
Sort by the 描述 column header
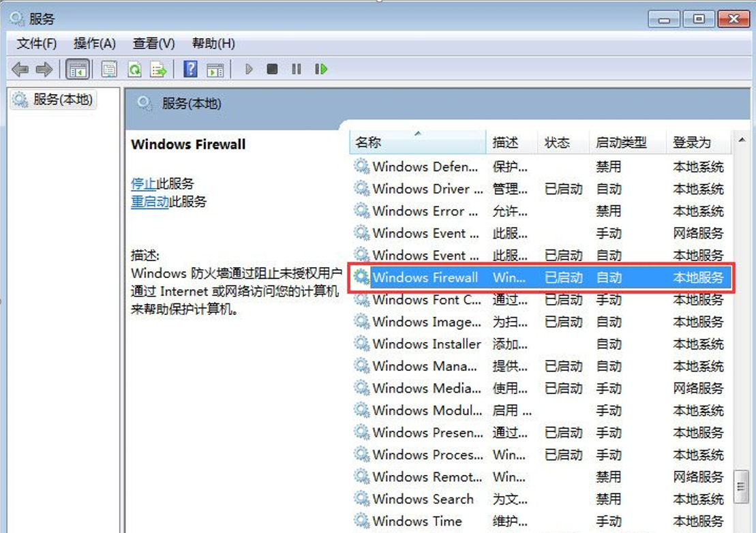[x=512, y=142]
